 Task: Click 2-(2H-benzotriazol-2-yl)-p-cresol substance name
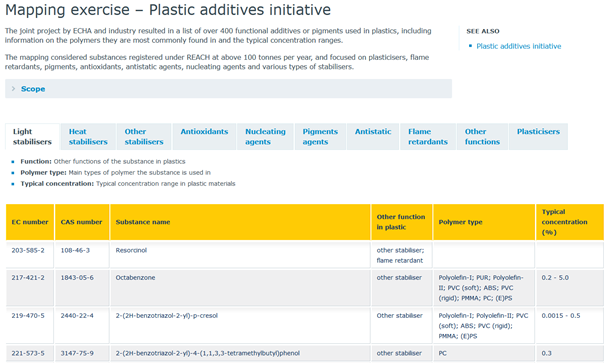pos(167,316)
